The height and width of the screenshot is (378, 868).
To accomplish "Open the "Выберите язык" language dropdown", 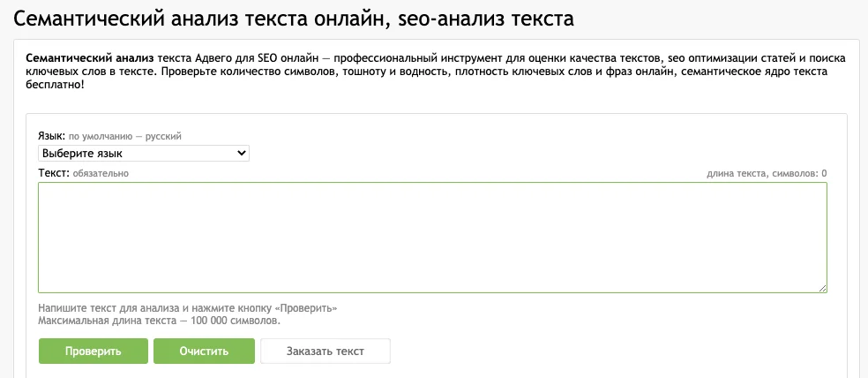I will (x=143, y=154).
